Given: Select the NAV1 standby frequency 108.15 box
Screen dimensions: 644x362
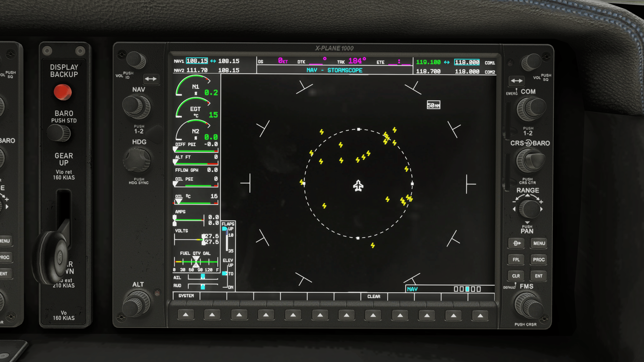Looking at the screenshot, I should click(x=197, y=61).
